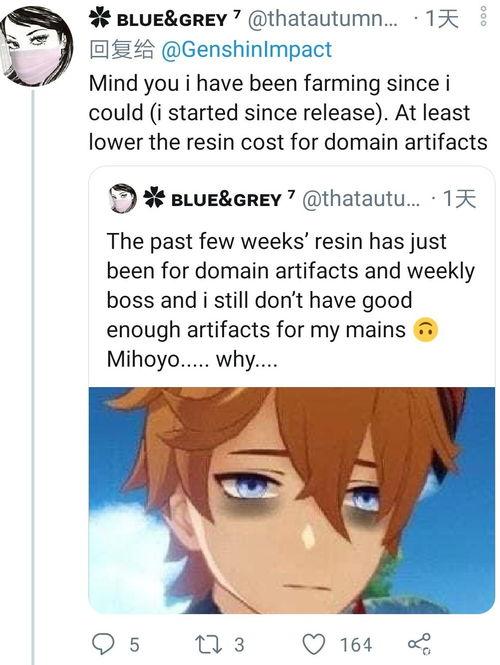
Task: Open the three-dot more options menu
Action: 483,18
